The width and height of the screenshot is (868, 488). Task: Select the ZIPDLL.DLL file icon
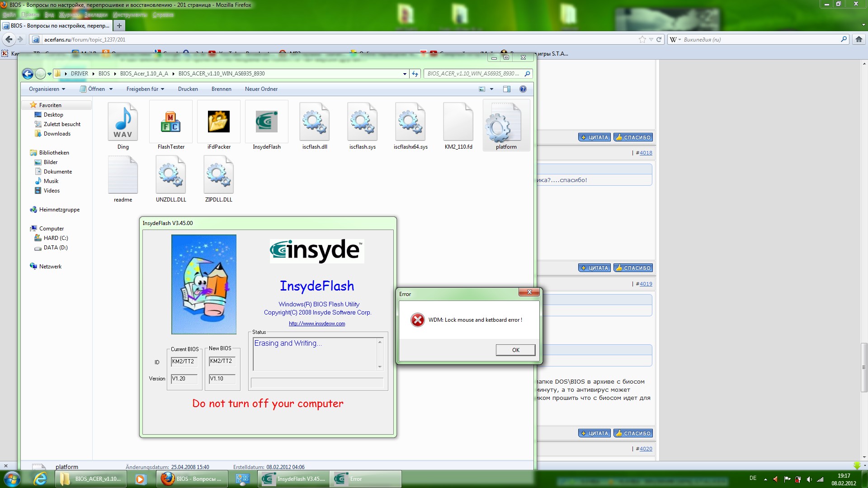coord(219,175)
